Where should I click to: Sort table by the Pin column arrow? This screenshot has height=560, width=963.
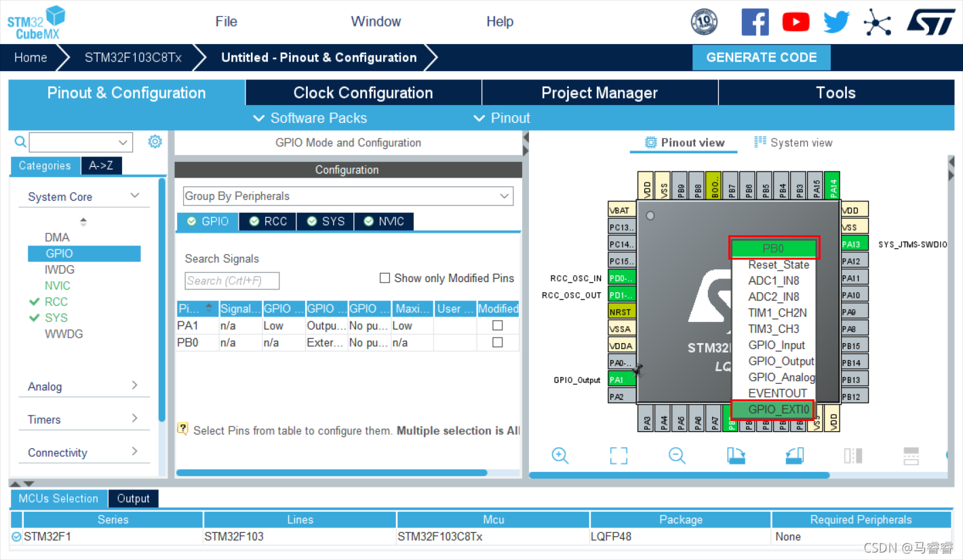coord(209,308)
